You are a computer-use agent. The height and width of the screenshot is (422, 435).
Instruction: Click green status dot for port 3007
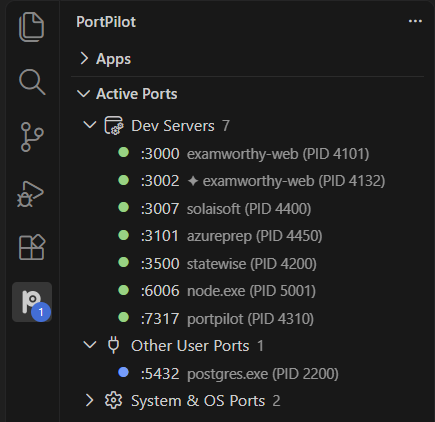(x=124, y=207)
